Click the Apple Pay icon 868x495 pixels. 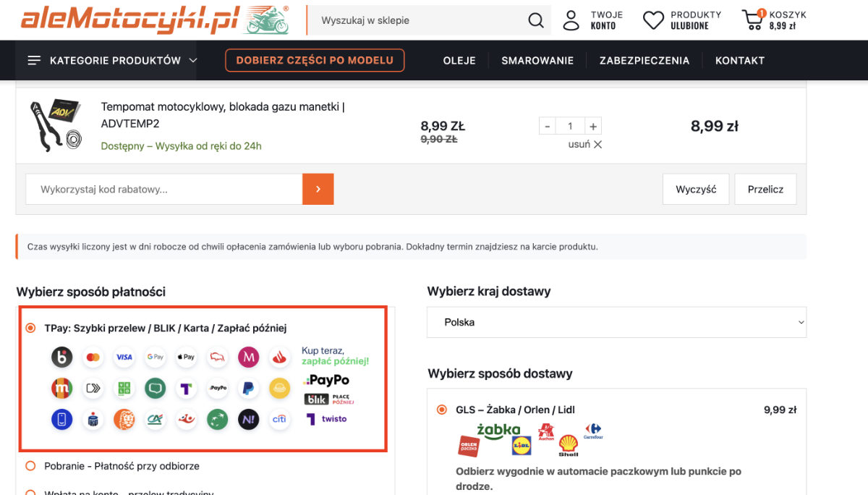pyautogui.click(x=187, y=357)
